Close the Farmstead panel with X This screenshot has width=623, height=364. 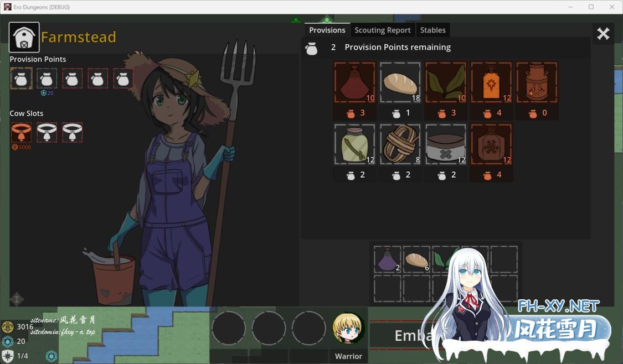click(x=603, y=34)
